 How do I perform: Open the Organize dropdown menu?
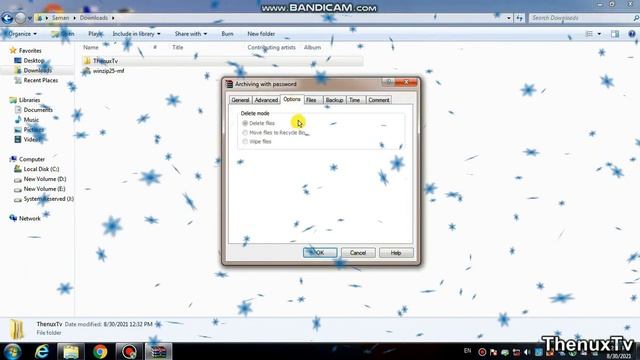(x=22, y=34)
